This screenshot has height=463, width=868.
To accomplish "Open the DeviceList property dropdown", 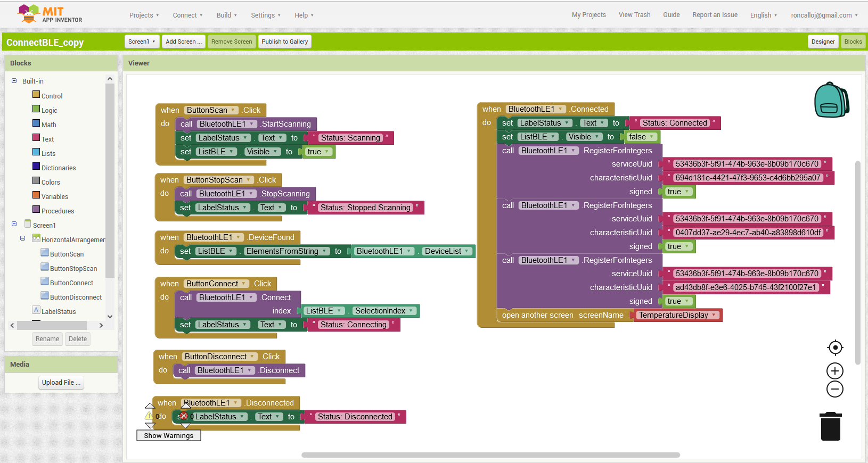I will pyautogui.click(x=447, y=251).
